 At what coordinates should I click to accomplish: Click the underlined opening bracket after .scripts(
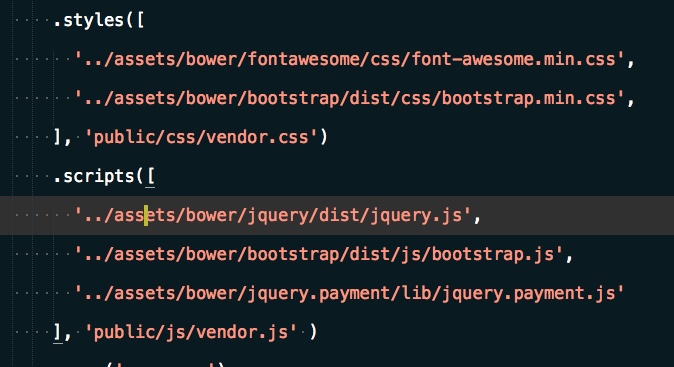point(150,177)
